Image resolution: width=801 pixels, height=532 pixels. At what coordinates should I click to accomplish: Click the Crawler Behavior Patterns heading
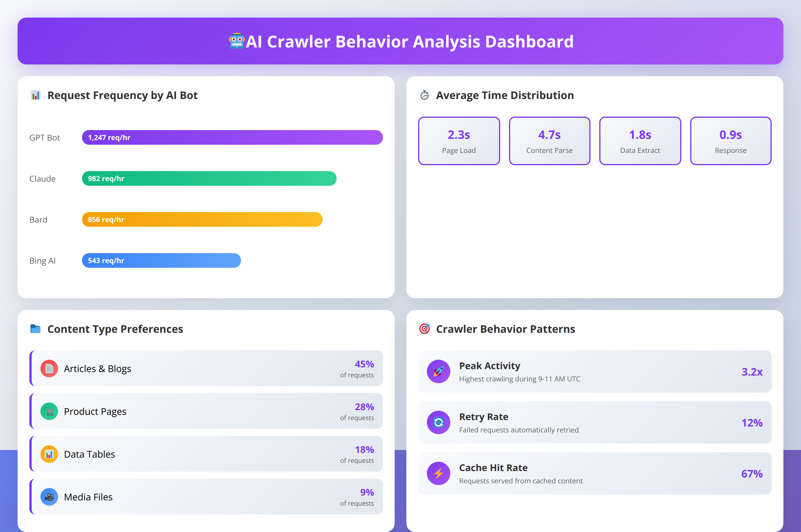pyautogui.click(x=505, y=329)
